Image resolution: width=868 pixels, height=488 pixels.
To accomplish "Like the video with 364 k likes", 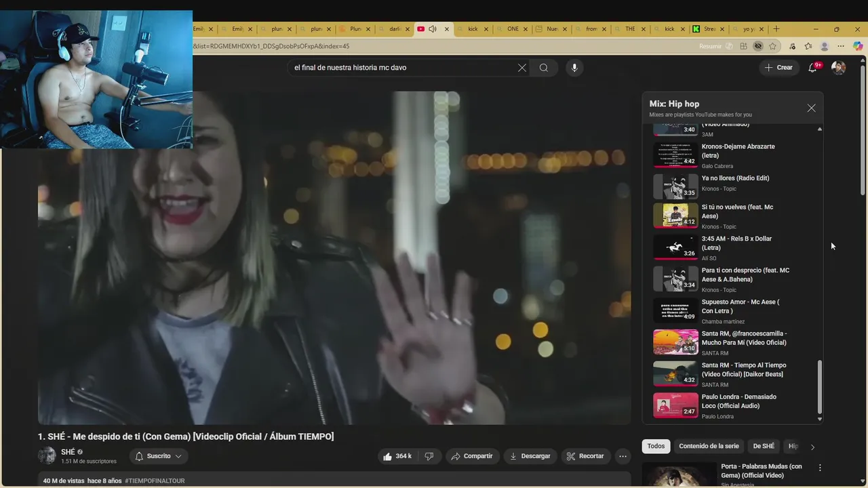I will point(397,456).
